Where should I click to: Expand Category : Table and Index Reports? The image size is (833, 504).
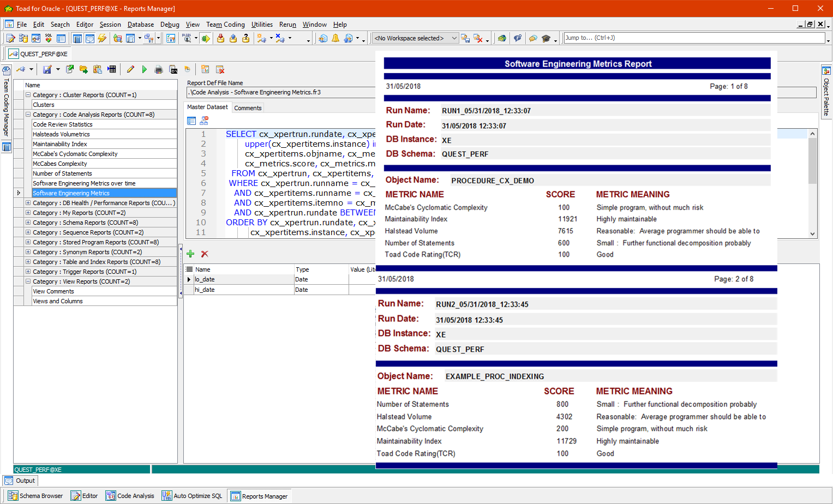point(28,262)
